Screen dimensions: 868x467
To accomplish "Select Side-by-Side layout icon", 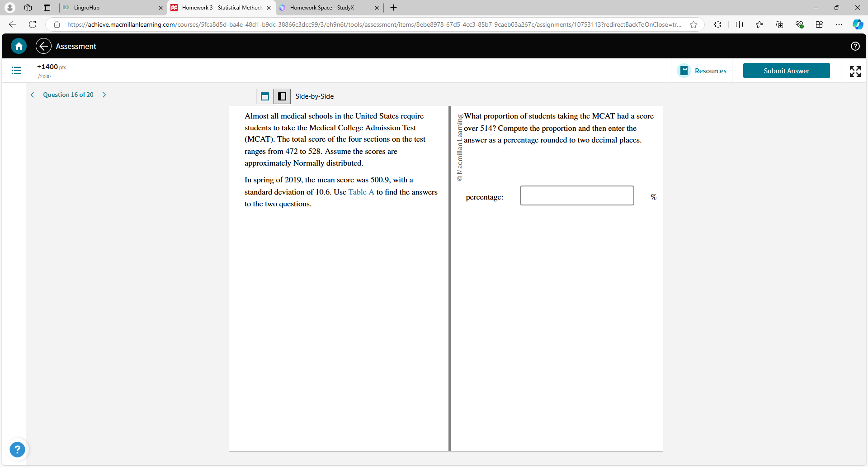I will click(282, 96).
